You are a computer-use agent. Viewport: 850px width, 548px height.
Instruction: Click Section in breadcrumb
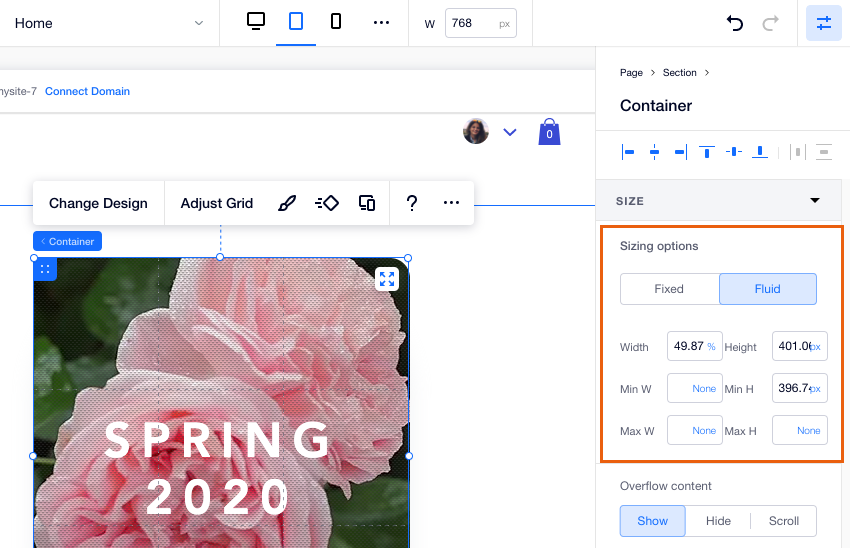[x=679, y=73]
